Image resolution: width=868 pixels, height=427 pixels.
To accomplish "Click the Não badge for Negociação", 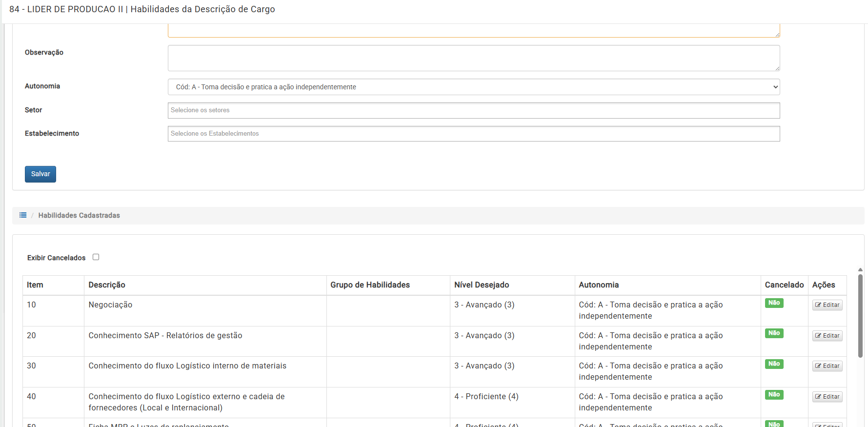I will (x=774, y=303).
